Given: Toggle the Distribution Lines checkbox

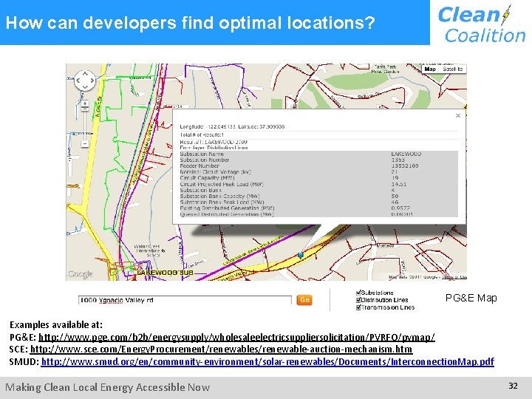Looking at the screenshot, I should pyautogui.click(x=358, y=300).
